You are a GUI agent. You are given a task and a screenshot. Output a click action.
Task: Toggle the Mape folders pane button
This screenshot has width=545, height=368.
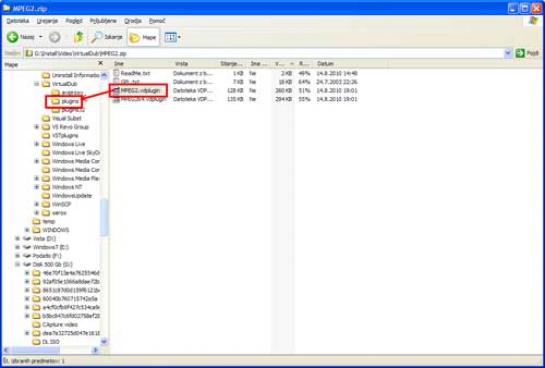coord(143,37)
